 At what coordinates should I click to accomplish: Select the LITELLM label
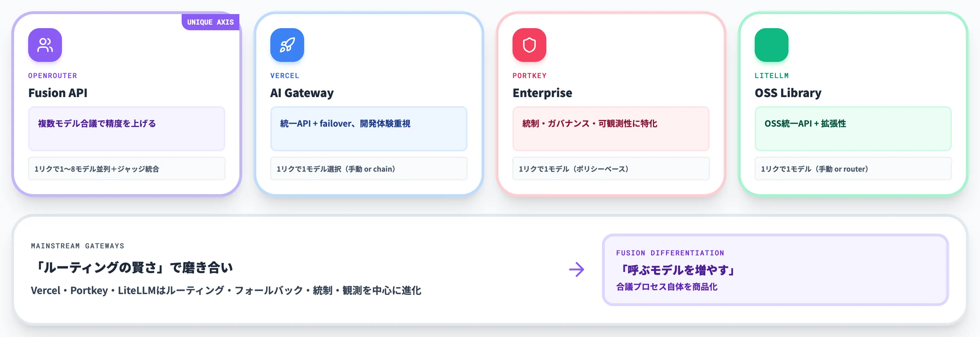pos(772,76)
